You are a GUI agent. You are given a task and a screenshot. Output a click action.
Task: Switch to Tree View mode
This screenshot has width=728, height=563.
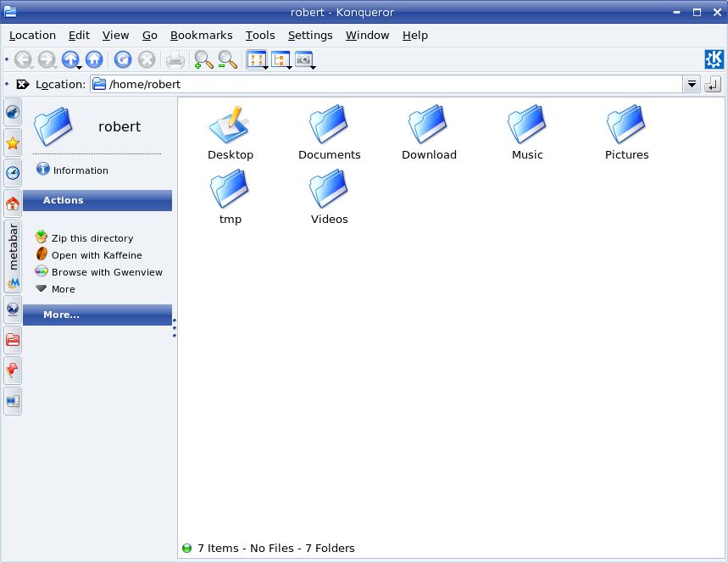280,59
